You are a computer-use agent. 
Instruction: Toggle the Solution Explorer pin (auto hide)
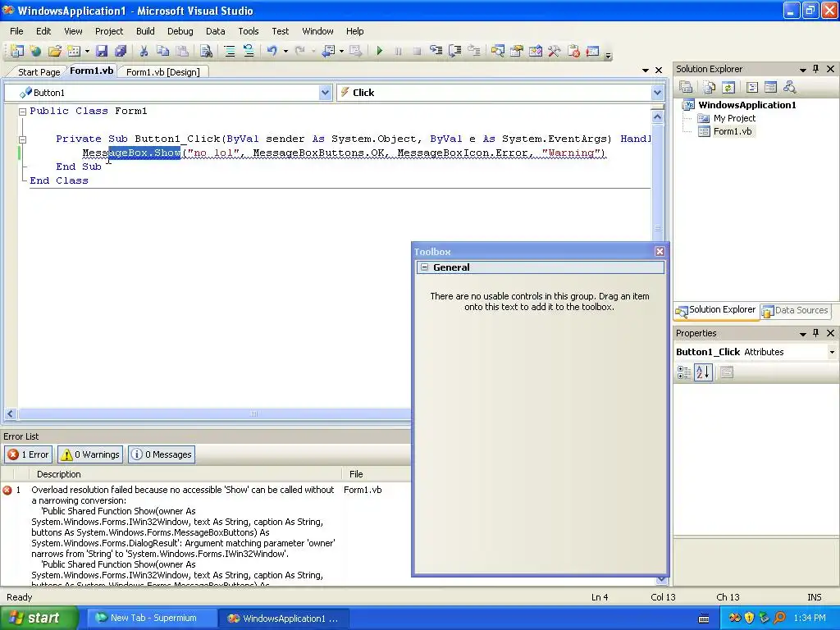(x=816, y=69)
